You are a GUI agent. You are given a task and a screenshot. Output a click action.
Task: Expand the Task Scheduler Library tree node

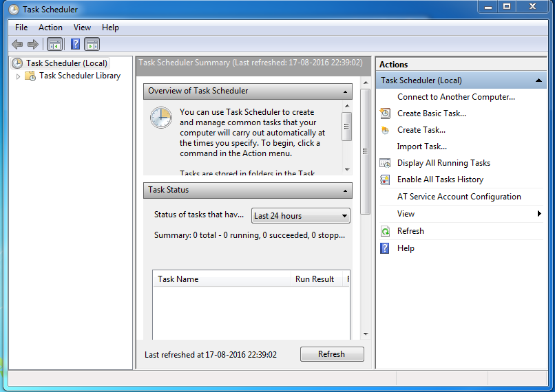pyautogui.click(x=18, y=76)
